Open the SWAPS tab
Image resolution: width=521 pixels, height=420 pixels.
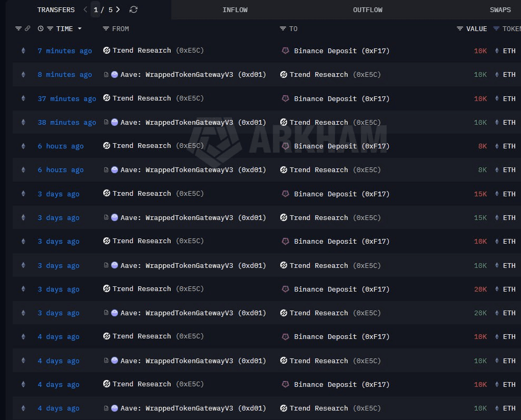point(500,9)
